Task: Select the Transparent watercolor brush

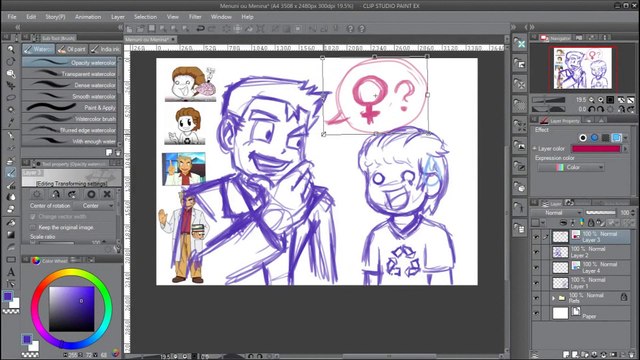Action: tap(69, 74)
